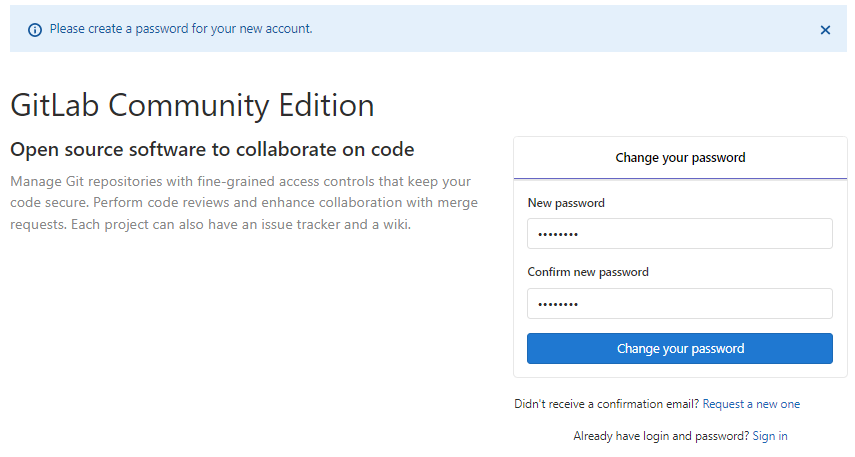Dismiss the create password alert

tap(825, 30)
